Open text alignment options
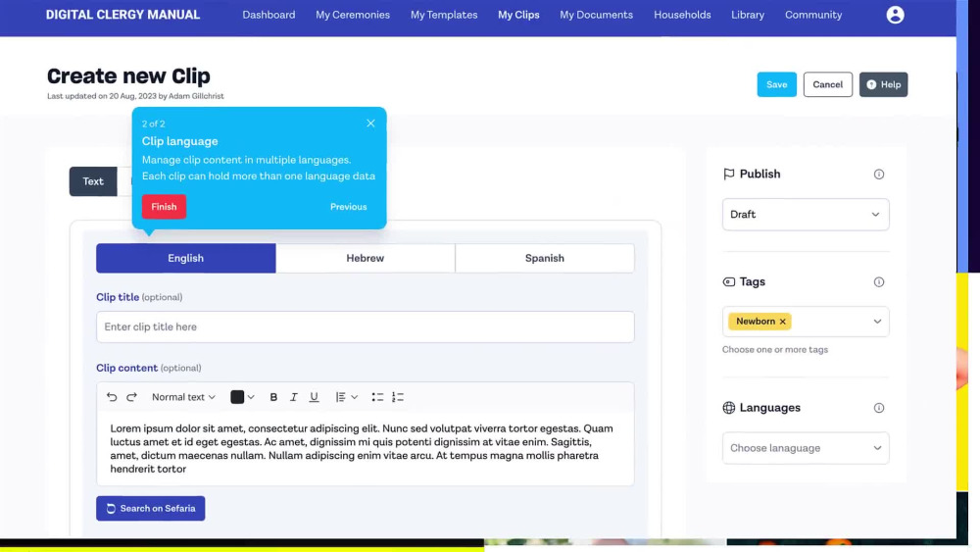980x552 pixels. click(341, 397)
